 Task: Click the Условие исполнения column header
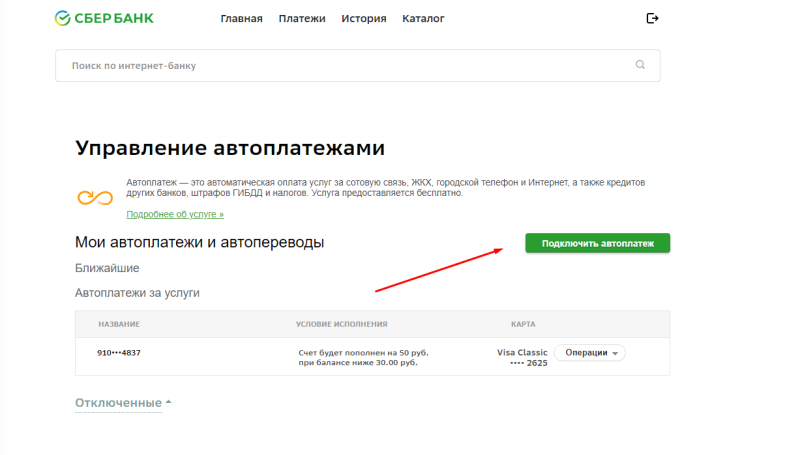(342, 324)
